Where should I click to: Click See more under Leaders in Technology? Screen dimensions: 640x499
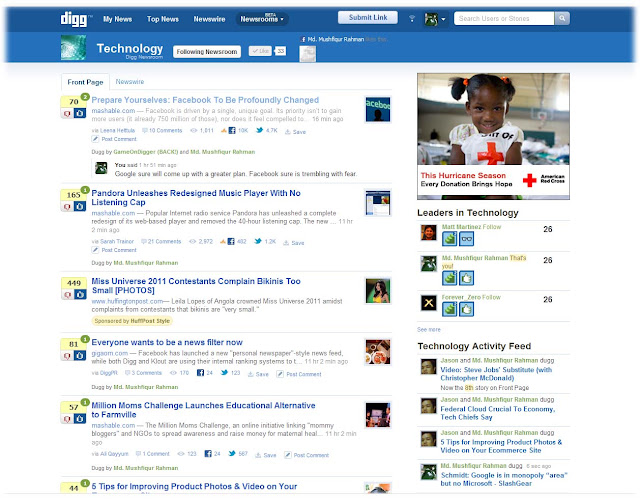tap(429, 329)
